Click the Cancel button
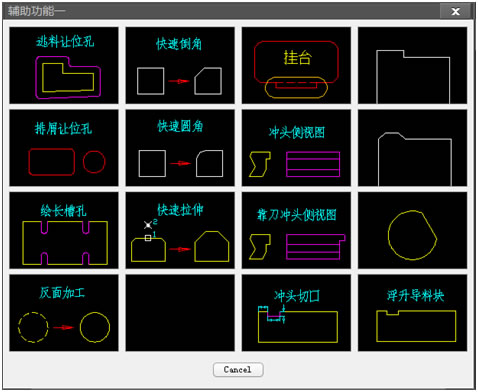Viewport: 478px width, 392px height. click(x=238, y=370)
